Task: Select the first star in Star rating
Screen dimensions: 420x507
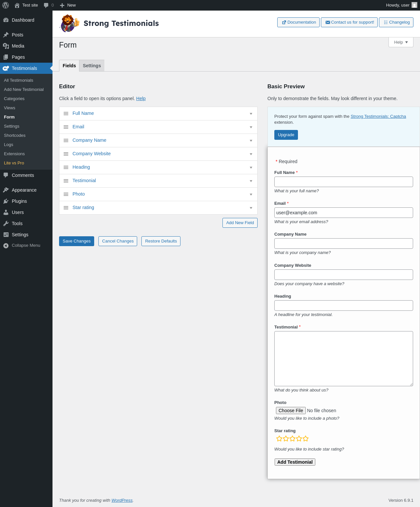Action: click(x=279, y=439)
